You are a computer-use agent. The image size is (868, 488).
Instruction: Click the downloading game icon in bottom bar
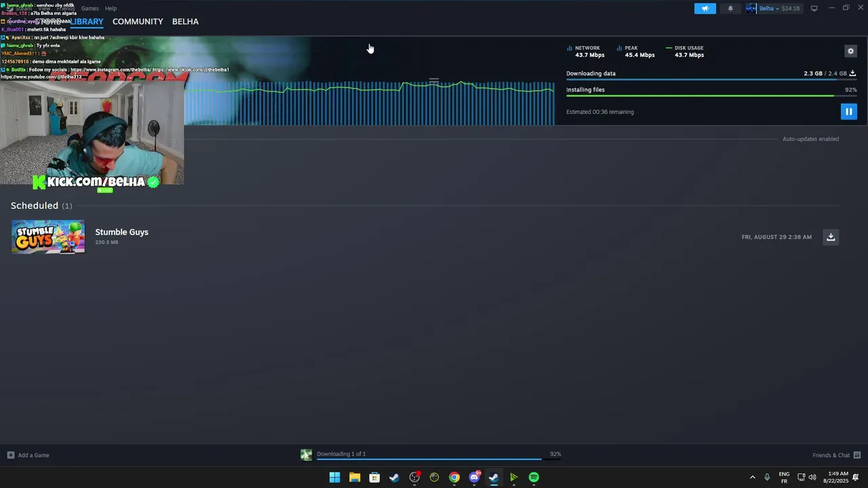307,455
